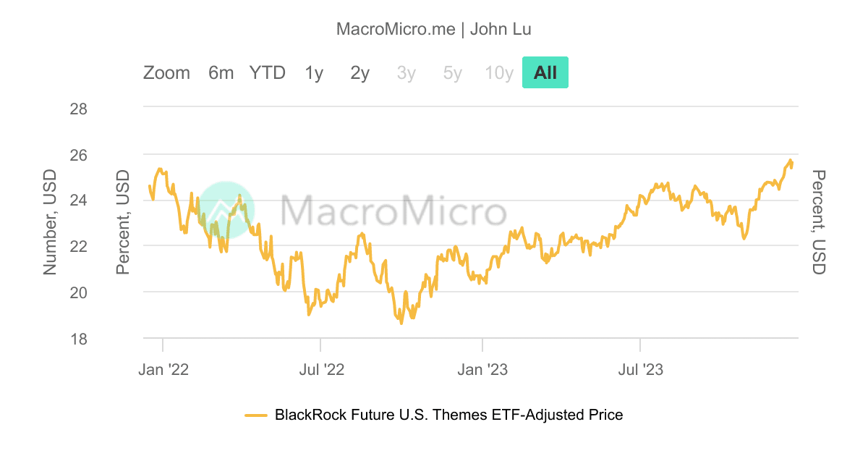The height and width of the screenshot is (456, 868).
Task: Click the MacroMicro watermark text
Action: pos(393,211)
